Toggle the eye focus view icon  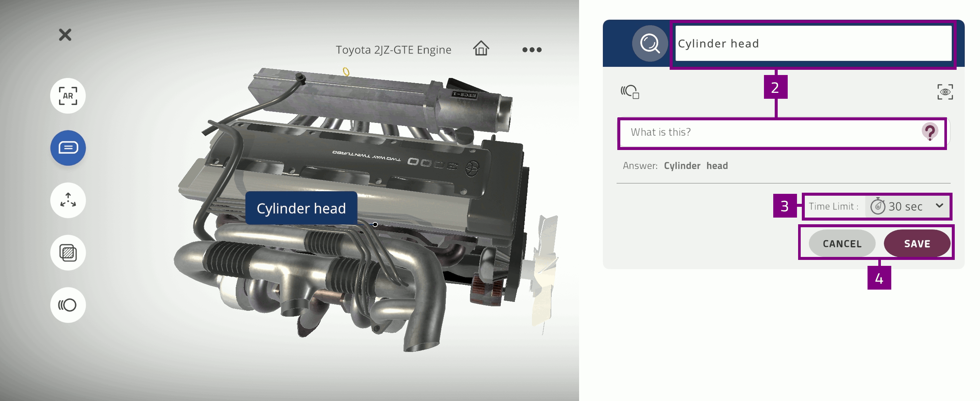pyautogui.click(x=945, y=92)
